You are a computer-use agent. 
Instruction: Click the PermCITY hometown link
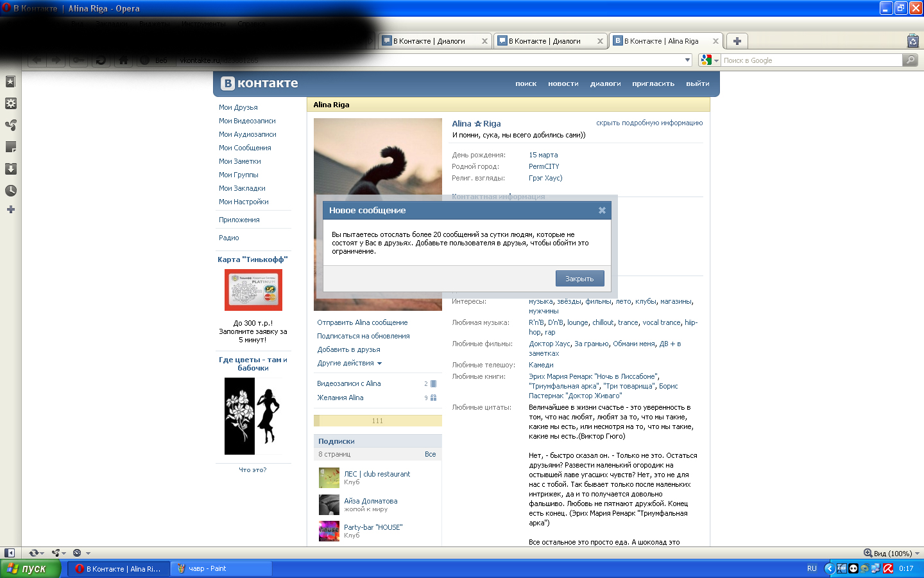click(x=543, y=166)
